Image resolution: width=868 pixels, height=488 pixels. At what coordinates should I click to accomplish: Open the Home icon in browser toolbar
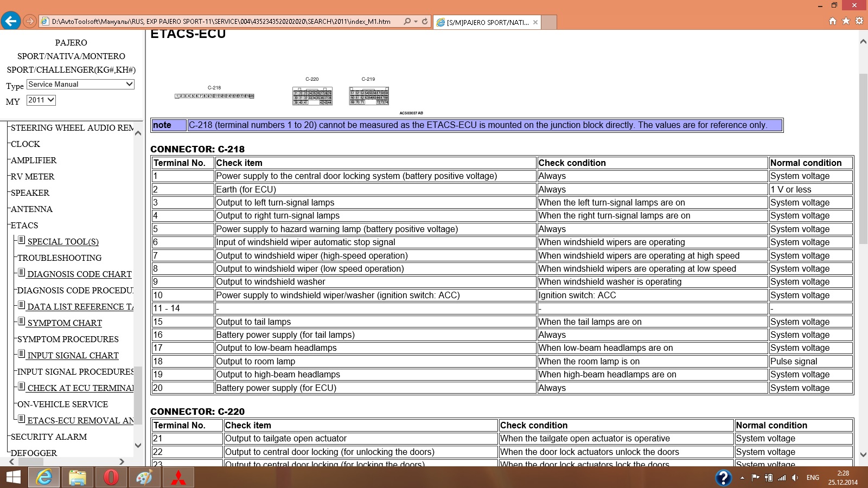(833, 21)
